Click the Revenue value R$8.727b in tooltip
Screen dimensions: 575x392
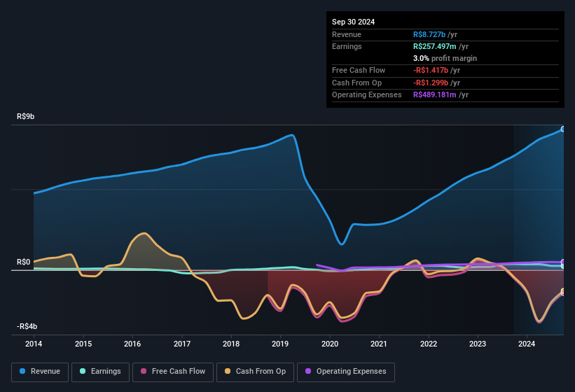click(435, 34)
